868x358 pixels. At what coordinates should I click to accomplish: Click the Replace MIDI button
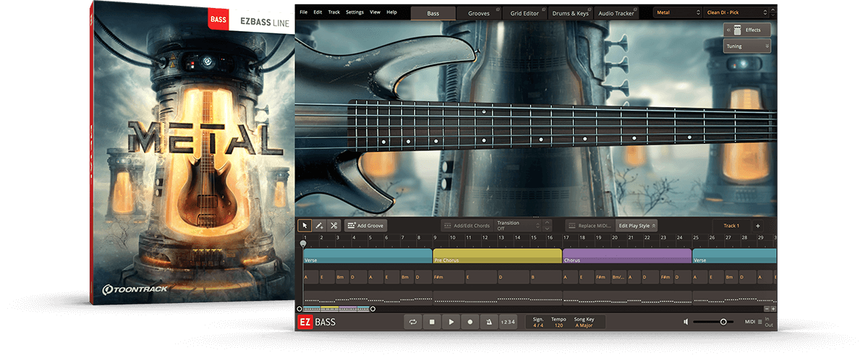pyautogui.click(x=590, y=226)
